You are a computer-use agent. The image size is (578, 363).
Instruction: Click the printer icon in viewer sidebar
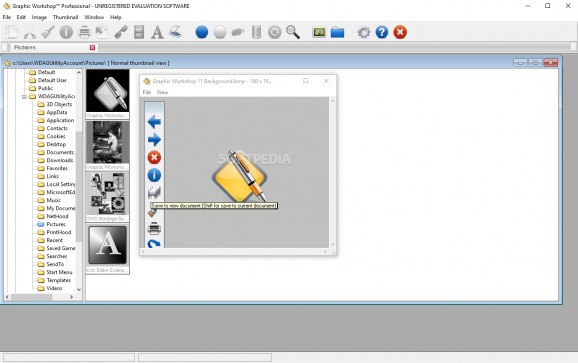click(x=154, y=228)
